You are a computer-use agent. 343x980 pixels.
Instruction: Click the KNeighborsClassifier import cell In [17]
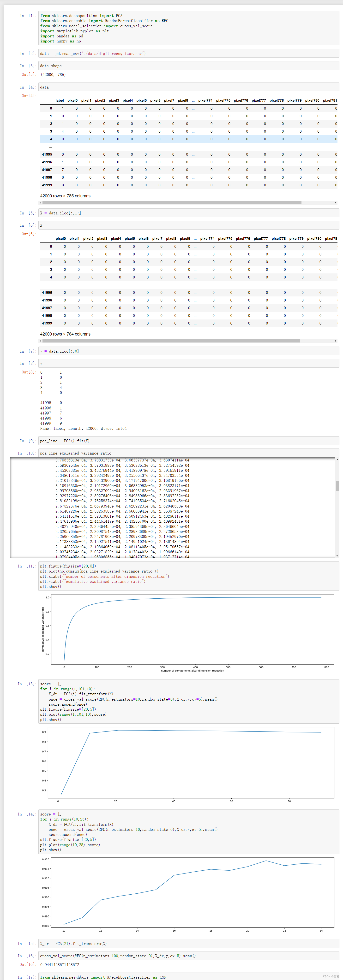[189, 977]
